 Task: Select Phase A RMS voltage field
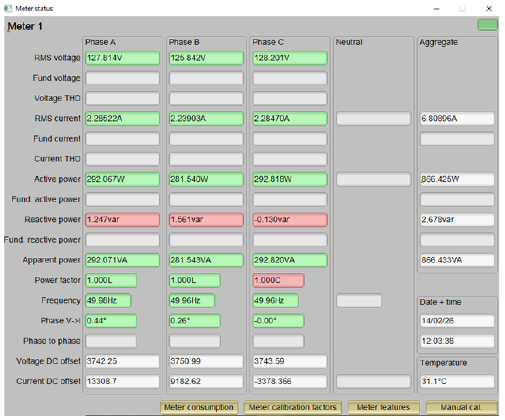[122, 58]
